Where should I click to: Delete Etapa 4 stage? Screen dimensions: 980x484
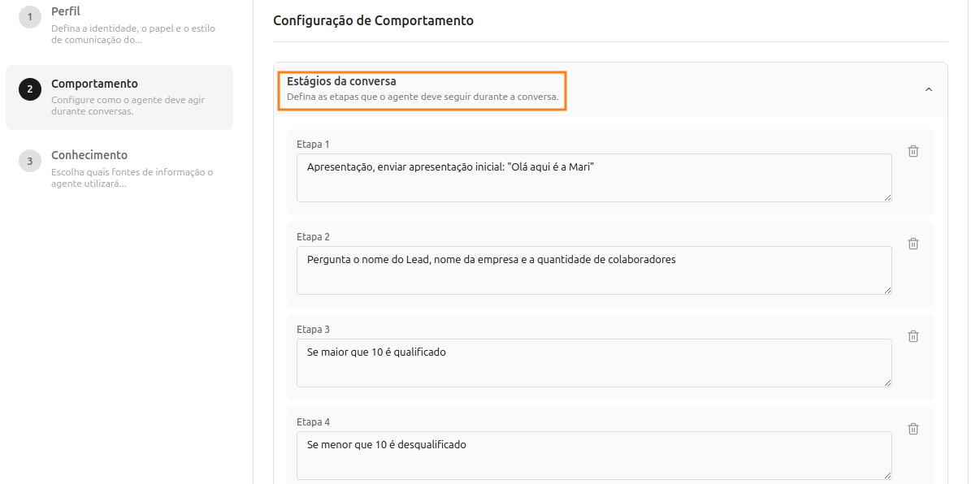(913, 429)
